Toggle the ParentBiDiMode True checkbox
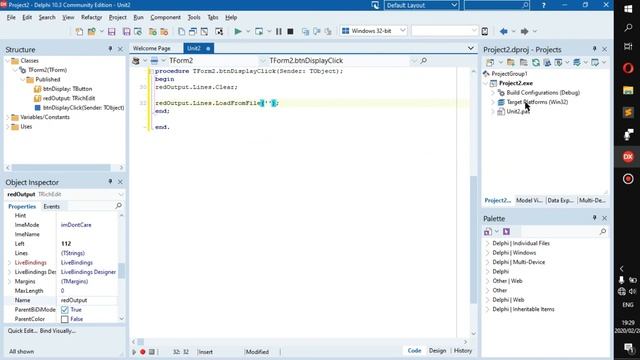 64,310
